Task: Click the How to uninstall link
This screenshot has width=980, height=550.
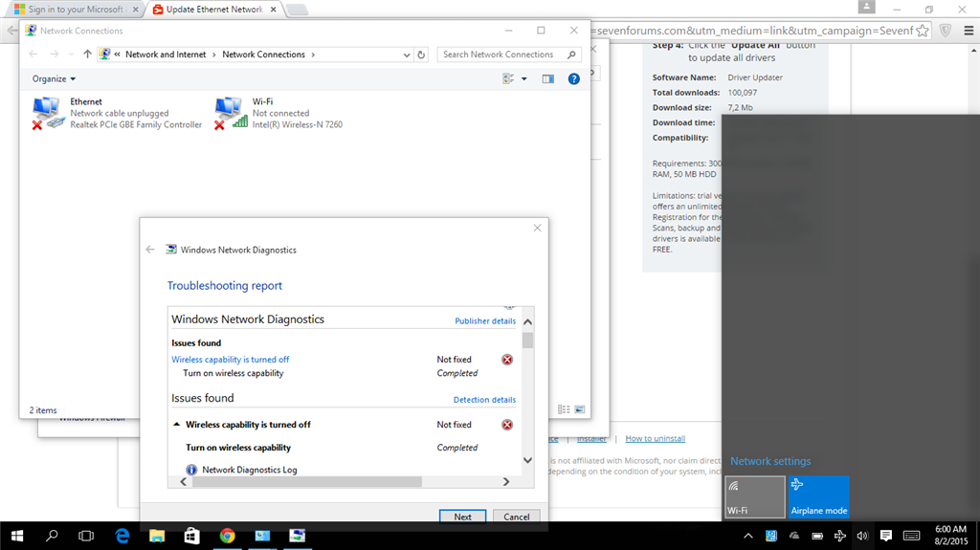Action: click(x=655, y=438)
